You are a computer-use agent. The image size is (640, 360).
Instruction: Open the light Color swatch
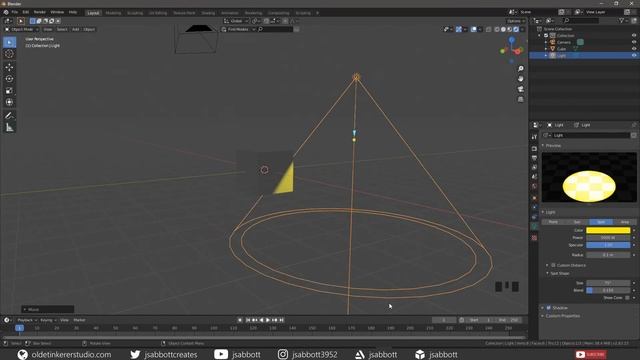click(x=608, y=230)
